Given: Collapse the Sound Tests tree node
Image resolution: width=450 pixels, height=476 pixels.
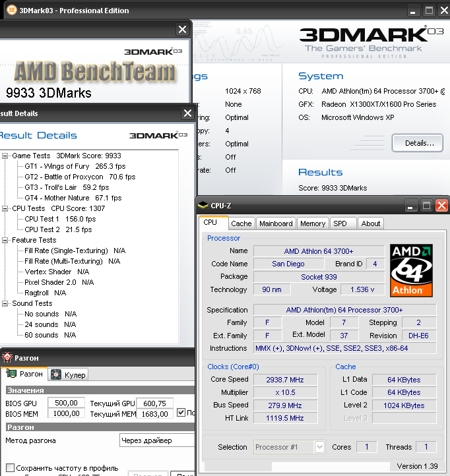Looking at the screenshot, I should click(5, 303).
